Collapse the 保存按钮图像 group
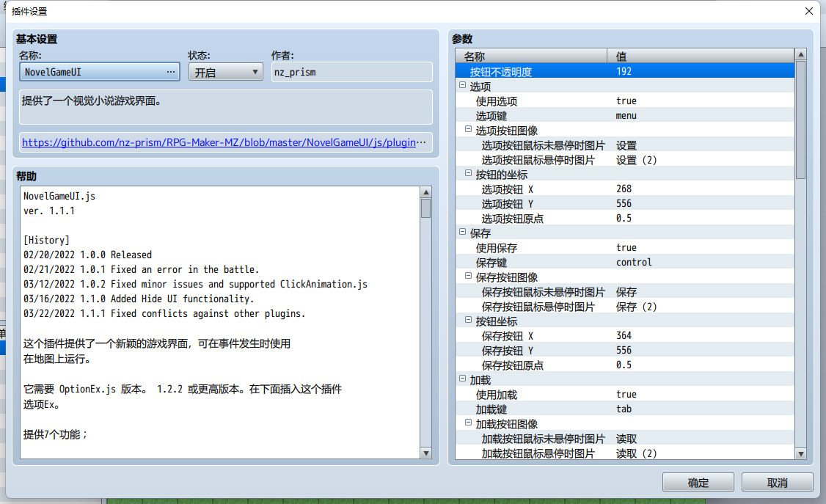The width and height of the screenshot is (826, 504). [468, 275]
